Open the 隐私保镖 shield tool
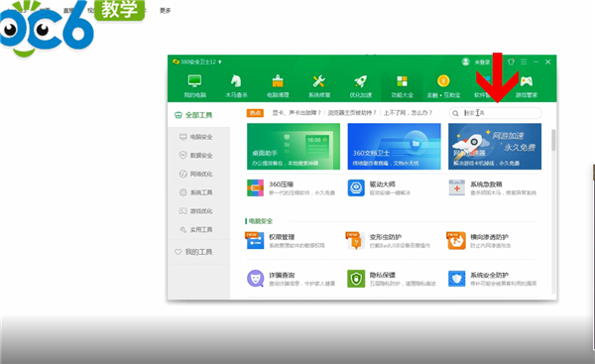The width and height of the screenshot is (595, 364). [x=392, y=279]
